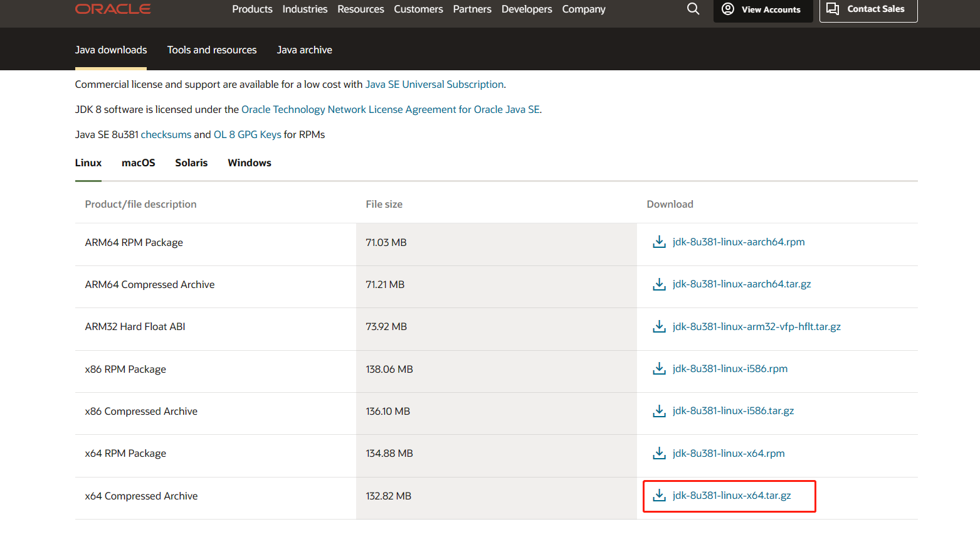Screen dimensions: 980x534
Task: Open the Company menu
Action: (x=584, y=9)
